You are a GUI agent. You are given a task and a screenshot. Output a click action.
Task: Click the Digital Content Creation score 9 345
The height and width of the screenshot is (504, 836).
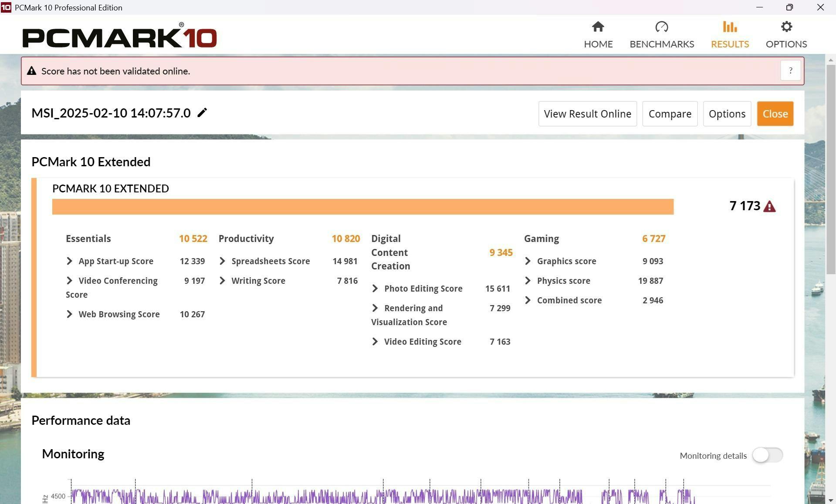coord(501,252)
